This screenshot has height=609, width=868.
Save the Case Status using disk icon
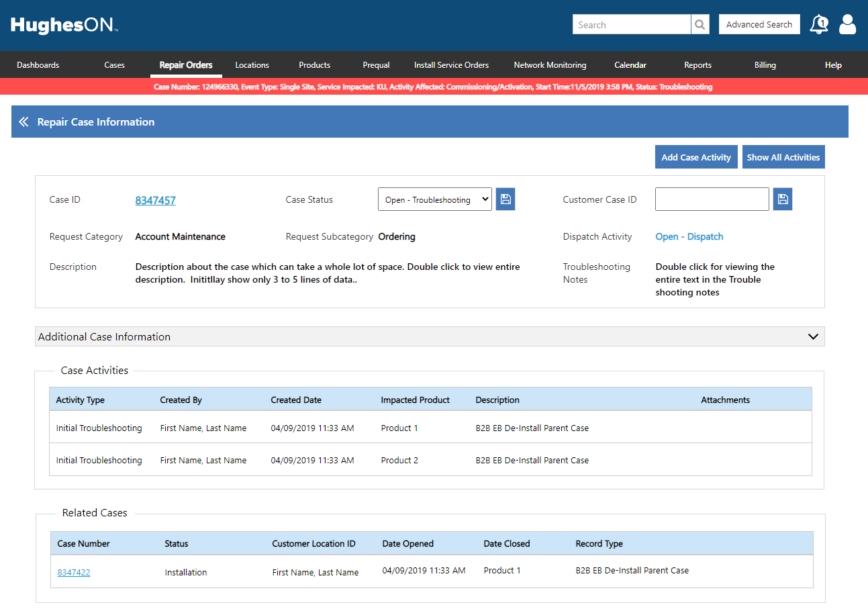click(505, 199)
